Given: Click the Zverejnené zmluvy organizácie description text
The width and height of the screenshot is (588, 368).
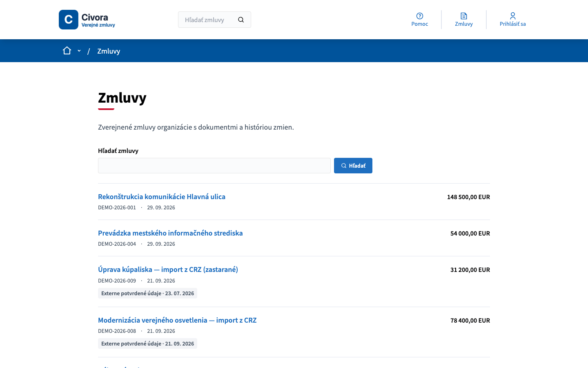Looking at the screenshot, I should pyautogui.click(x=196, y=127).
